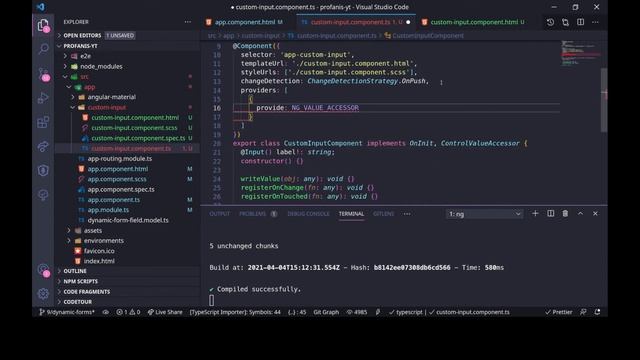Click the errors and warnings status indicator
Image resolution: width=640 pixels, height=360 pixels.
(128, 312)
